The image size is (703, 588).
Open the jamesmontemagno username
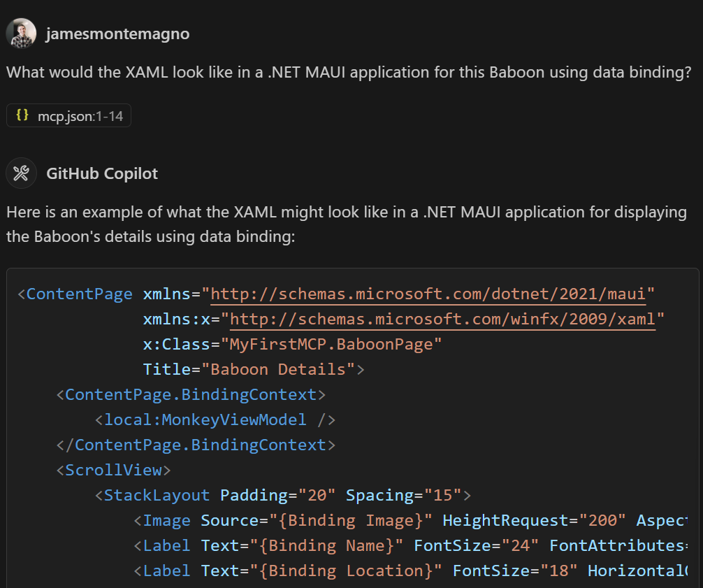point(117,34)
